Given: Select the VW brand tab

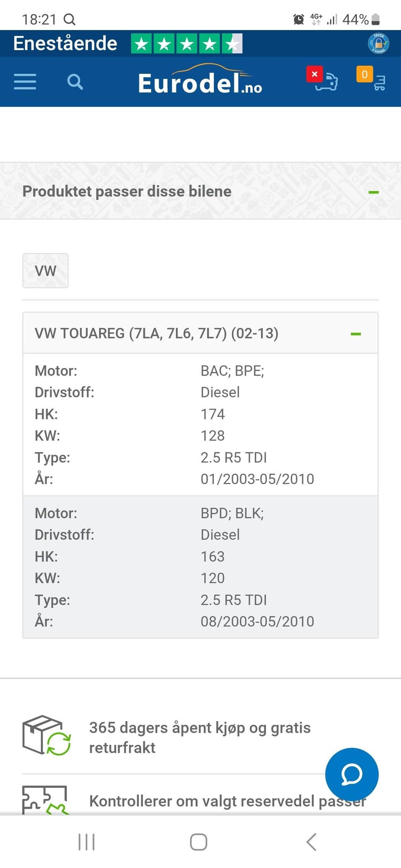Looking at the screenshot, I should 46,271.
